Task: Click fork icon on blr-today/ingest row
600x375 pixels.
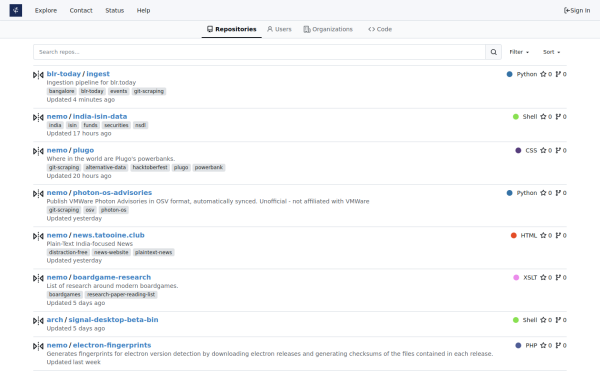Action: 558,74
